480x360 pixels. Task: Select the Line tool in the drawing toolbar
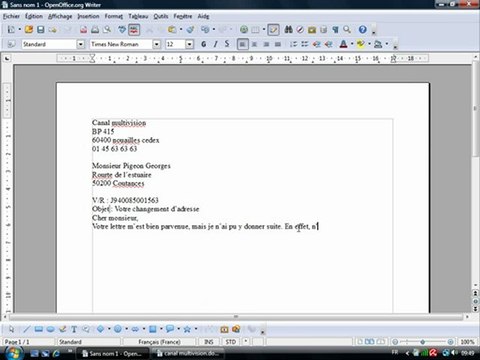pyautogui.click(x=27, y=329)
